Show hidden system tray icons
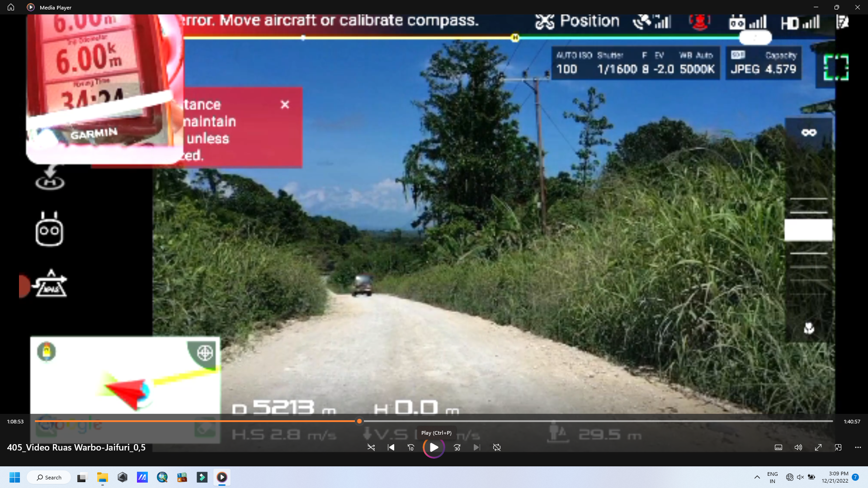This screenshot has height=488, width=868. 757,477
